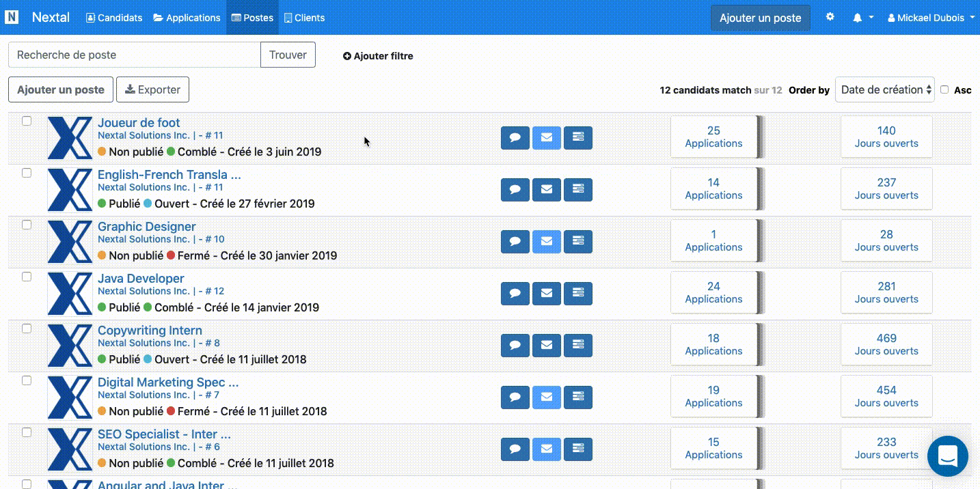Open the Graphic Designer job link
980x489 pixels.
coord(146,227)
